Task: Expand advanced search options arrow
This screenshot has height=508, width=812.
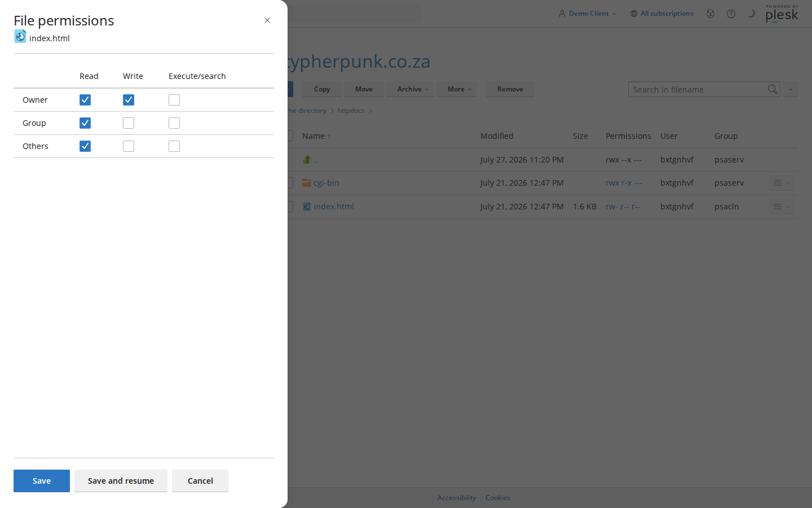Action: pyautogui.click(x=791, y=89)
